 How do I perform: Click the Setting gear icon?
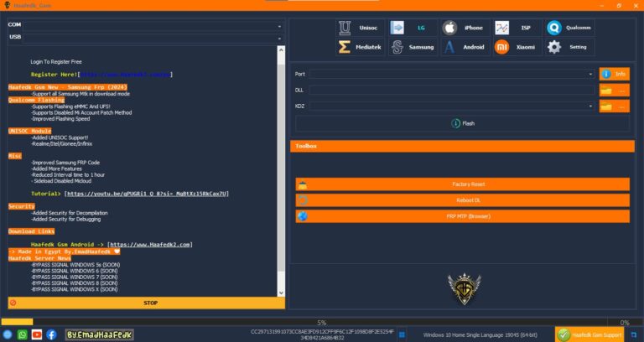554,47
